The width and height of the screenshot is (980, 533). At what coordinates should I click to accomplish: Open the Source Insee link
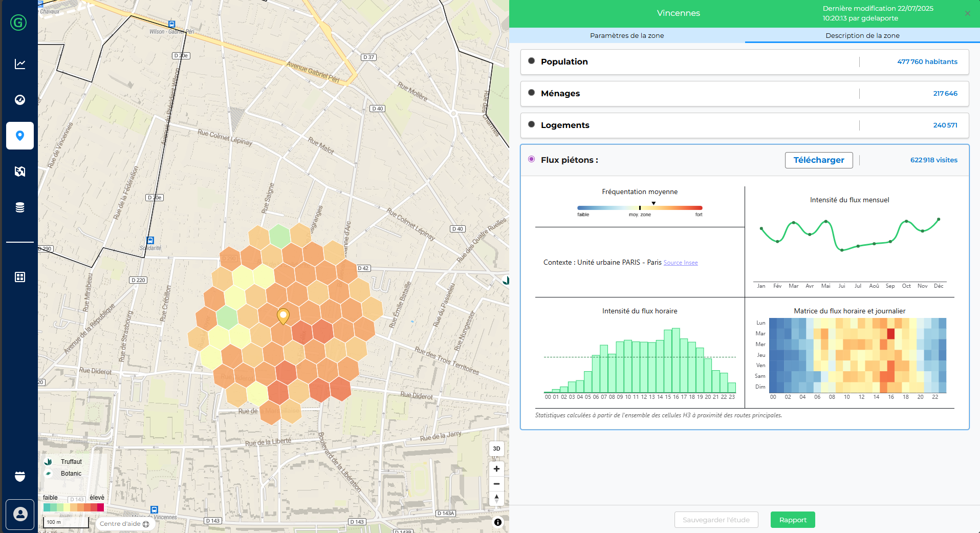681,263
